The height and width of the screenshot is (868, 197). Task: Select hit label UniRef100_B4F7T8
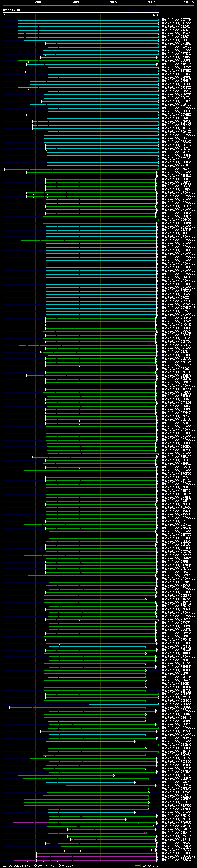[x=177, y=64]
